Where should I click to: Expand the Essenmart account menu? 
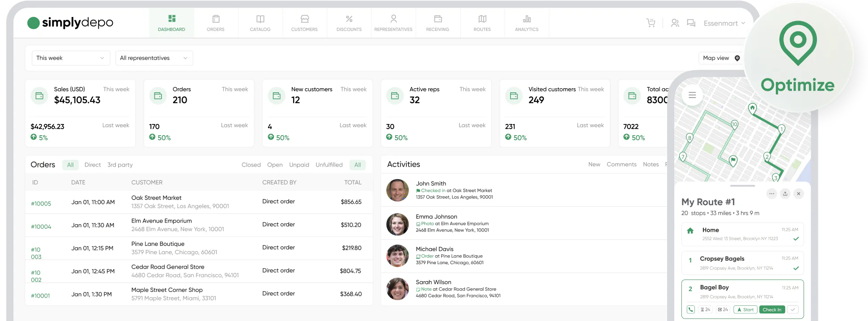tap(724, 23)
